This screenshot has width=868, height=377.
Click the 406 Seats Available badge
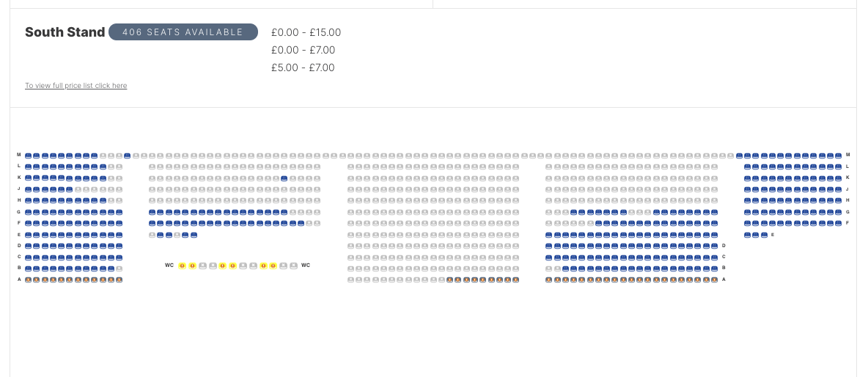pyautogui.click(x=183, y=32)
